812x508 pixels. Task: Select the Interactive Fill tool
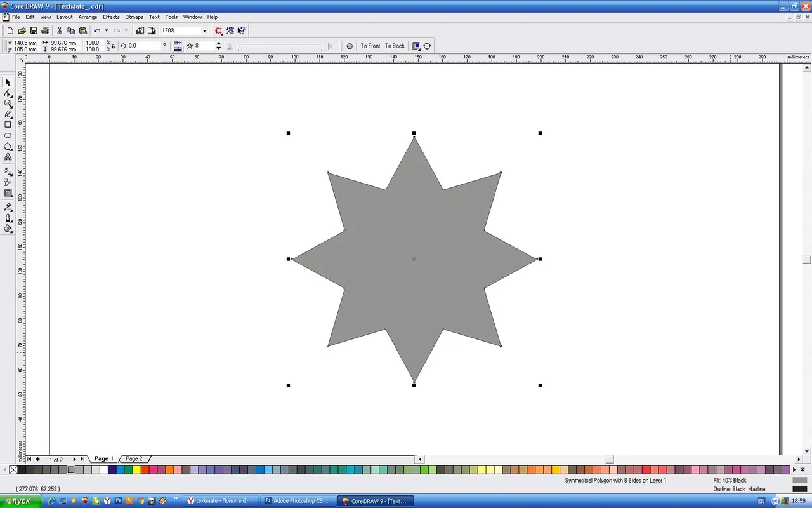(8, 171)
